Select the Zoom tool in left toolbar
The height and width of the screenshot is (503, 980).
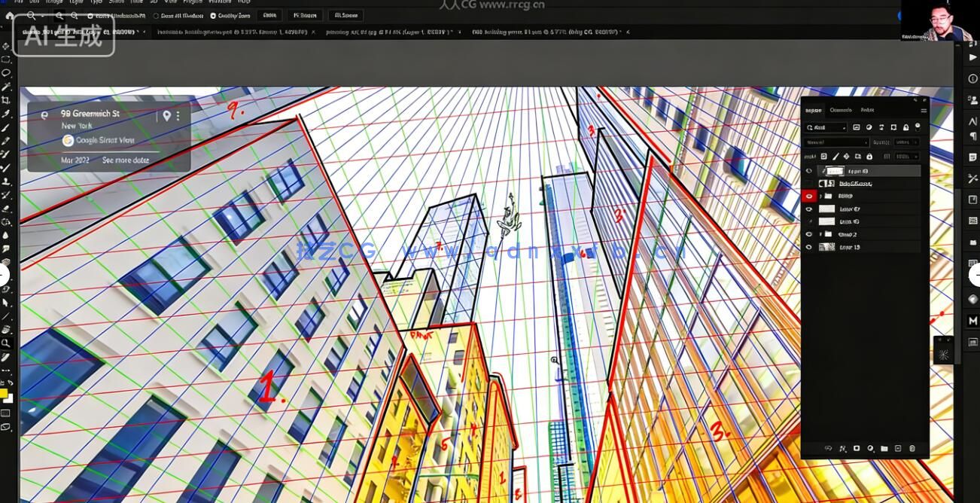pyautogui.click(x=6, y=343)
